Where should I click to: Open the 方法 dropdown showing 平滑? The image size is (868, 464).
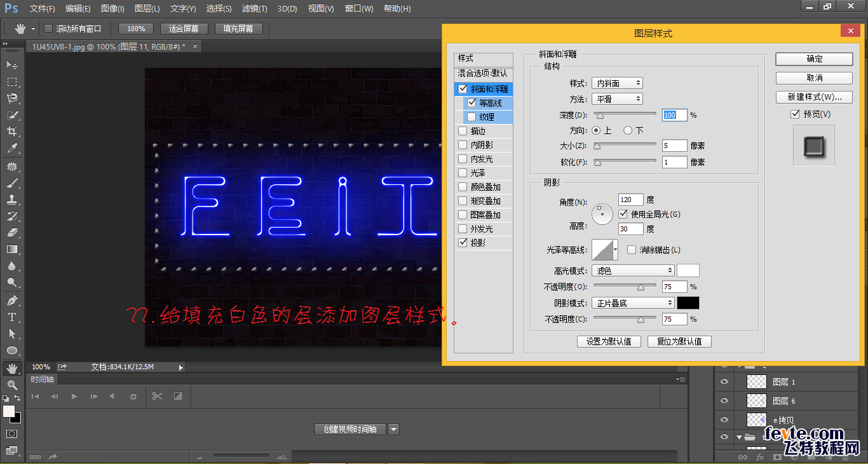(617, 99)
